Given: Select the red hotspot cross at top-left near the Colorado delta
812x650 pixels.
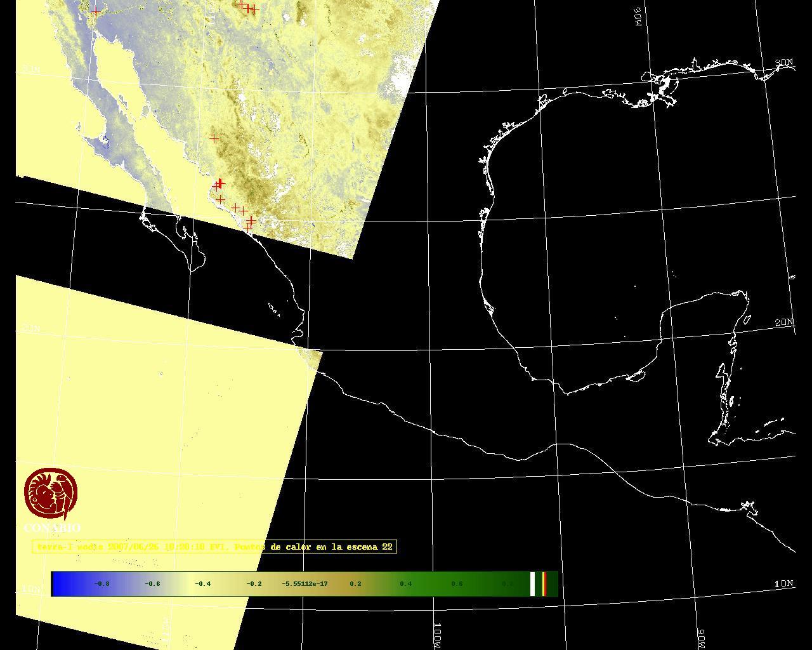Looking at the screenshot, I should [x=95, y=11].
